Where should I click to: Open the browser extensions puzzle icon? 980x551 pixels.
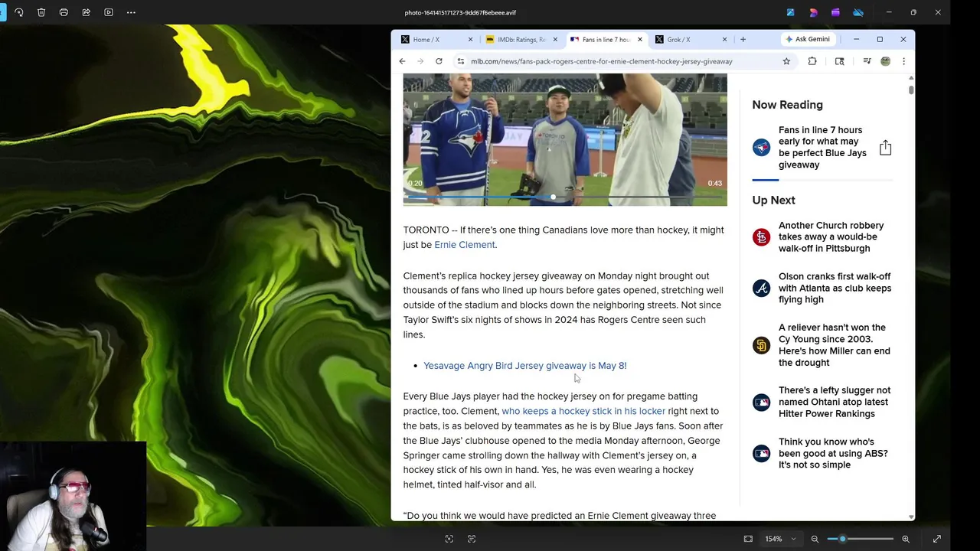[x=812, y=61]
